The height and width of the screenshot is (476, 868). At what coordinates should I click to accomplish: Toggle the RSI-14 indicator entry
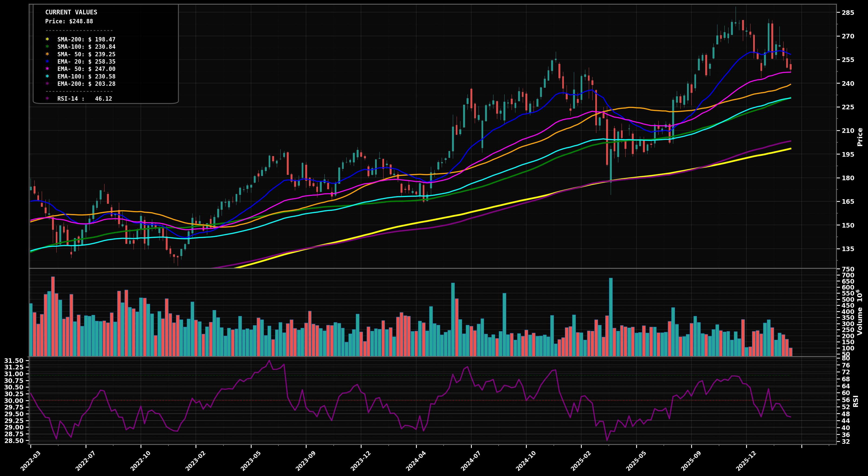click(x=81, y=99)
